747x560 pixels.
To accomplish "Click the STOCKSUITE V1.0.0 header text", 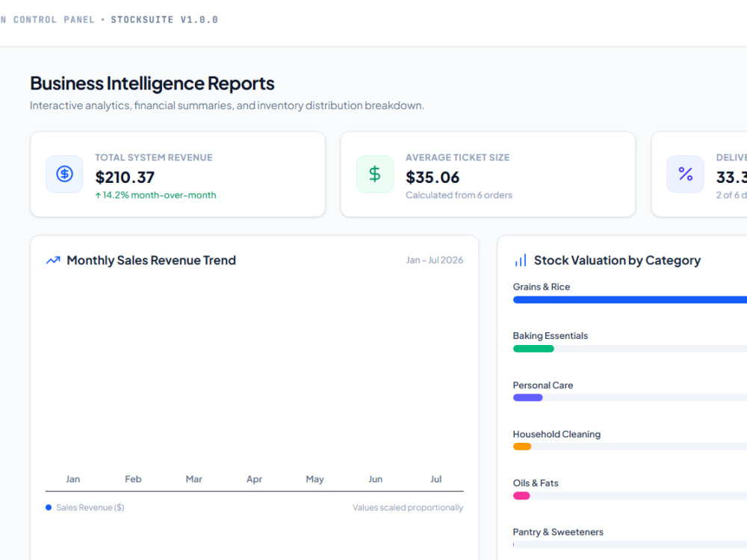I will pyautogui.click(x=164, y=19).
